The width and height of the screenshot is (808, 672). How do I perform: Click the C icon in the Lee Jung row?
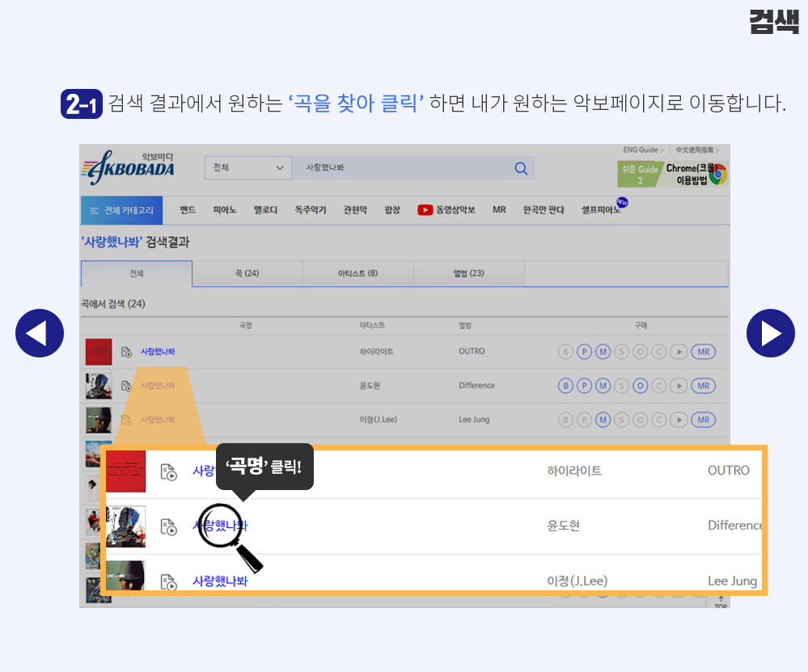[658, 420]
